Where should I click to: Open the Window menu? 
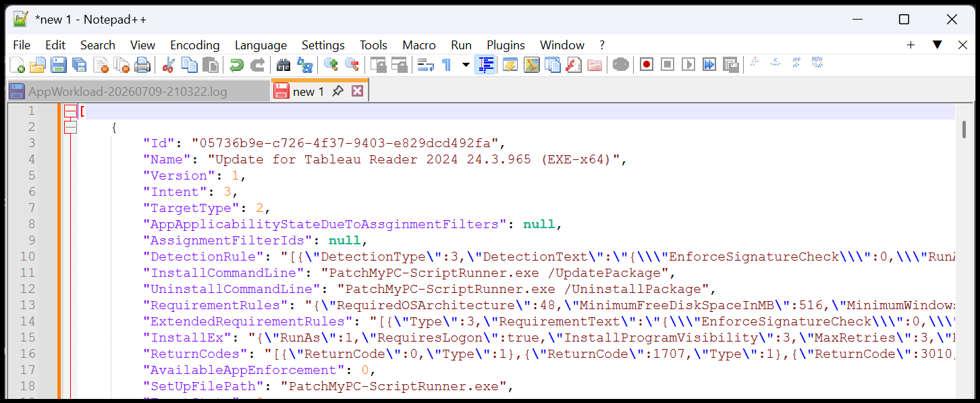pos(562,45)
